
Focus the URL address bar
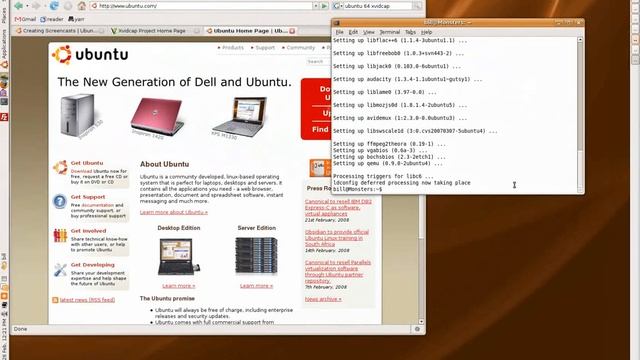coord(202,6)
